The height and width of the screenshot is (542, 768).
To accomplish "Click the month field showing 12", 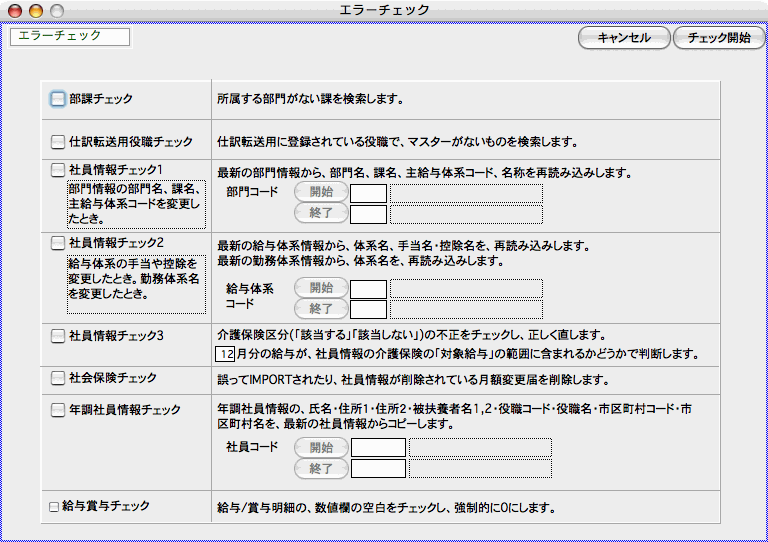I will (223, 354).
